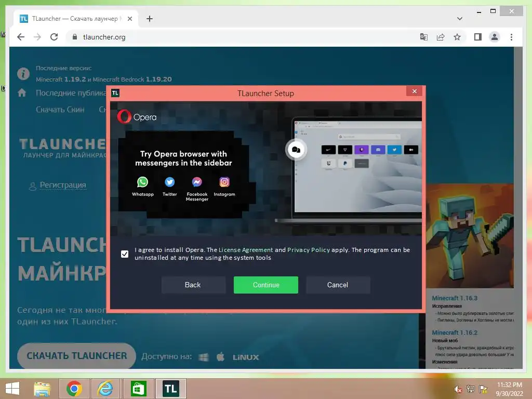Go forward in Chrome browser

[37, 37]
